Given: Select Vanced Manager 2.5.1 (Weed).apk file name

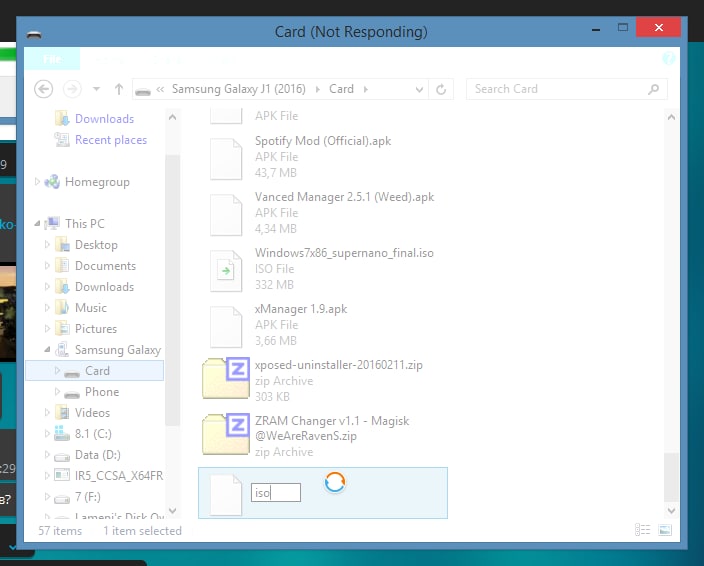Looking at the screenshot, I should pyautogui.click(x=344, y=197).
